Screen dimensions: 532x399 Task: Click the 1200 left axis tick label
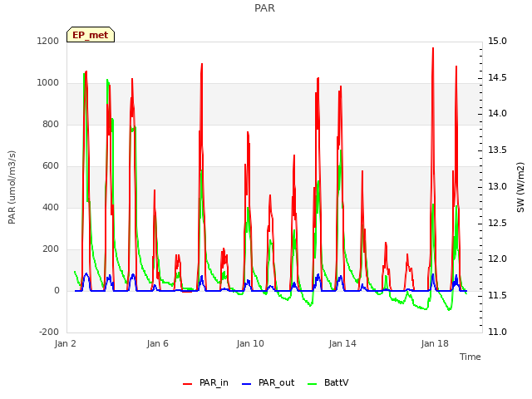coord(48,41)
